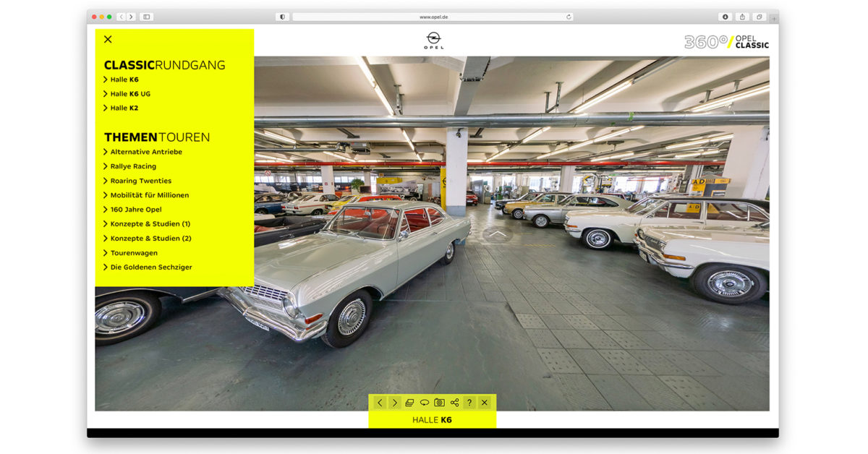
Task: Select Alternative Antriebe theme tour
Action: click(x=143, y=152)
